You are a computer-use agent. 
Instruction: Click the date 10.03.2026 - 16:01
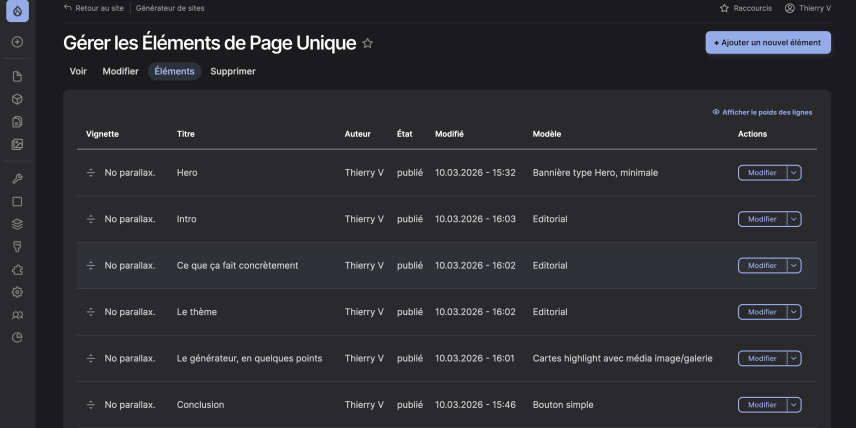[474, 359]
